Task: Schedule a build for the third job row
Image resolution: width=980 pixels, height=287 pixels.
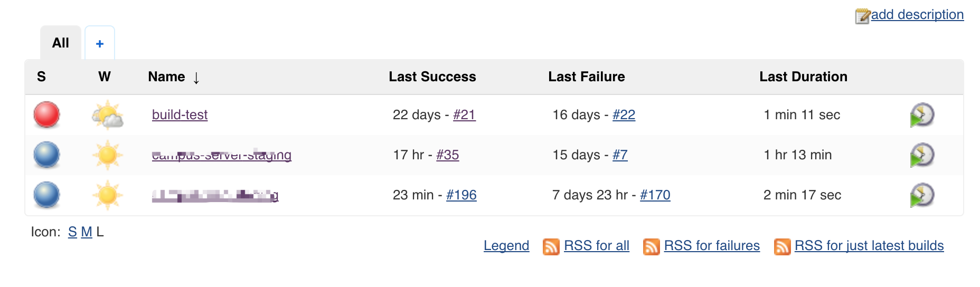Action: (922, 195)
